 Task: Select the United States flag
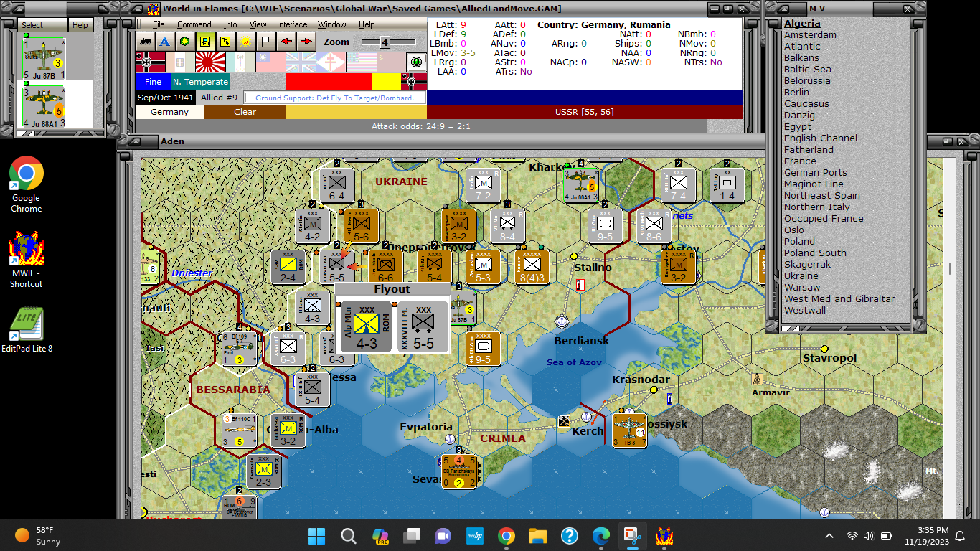coord(361,62)
